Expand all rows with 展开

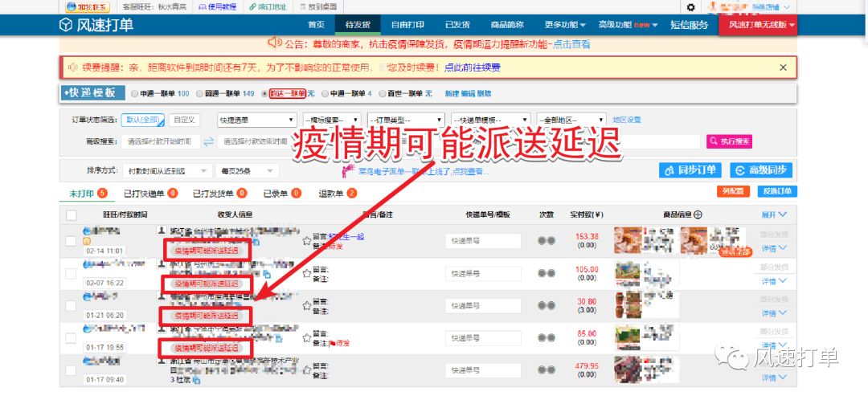(x=774, y=214)
